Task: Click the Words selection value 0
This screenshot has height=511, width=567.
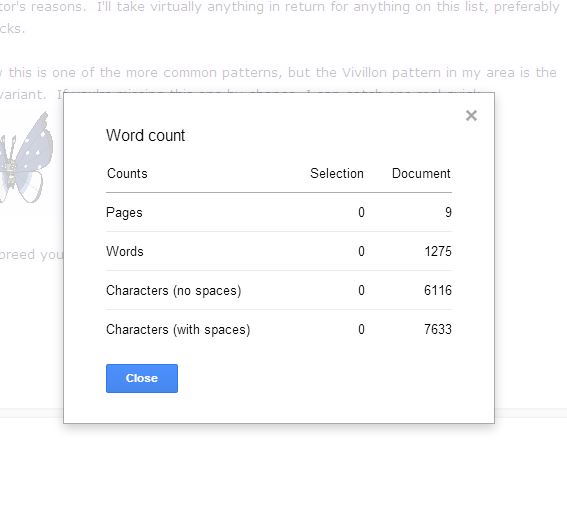Action: point(361,251)
